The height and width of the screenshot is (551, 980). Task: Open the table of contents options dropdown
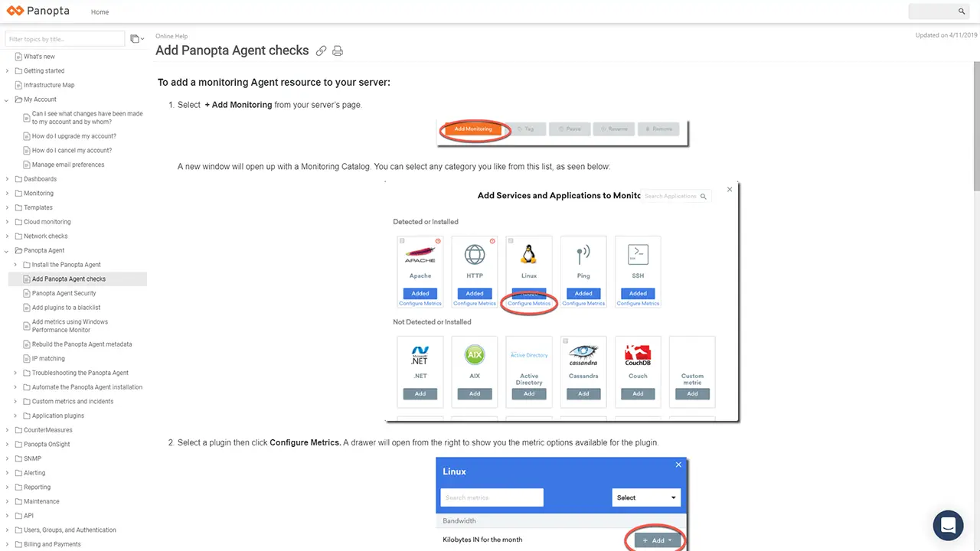[136, 39]
